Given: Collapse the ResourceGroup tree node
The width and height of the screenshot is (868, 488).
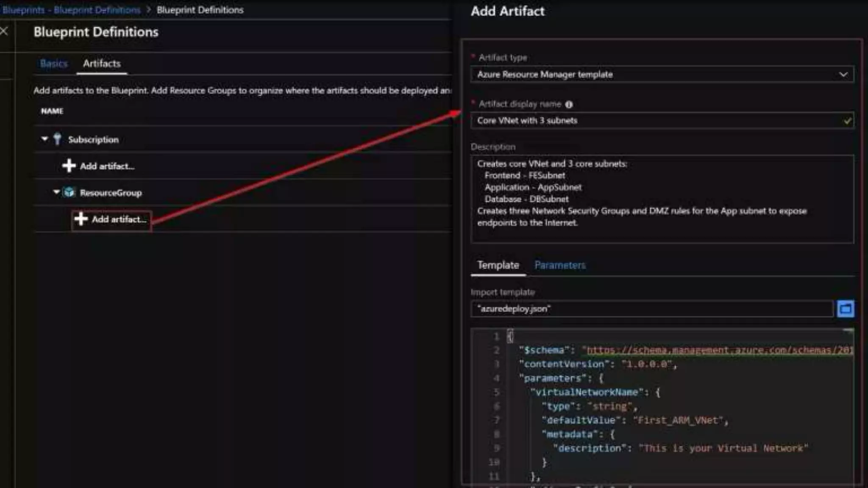Looking at the screenshot, I should [x=56, y=192].
